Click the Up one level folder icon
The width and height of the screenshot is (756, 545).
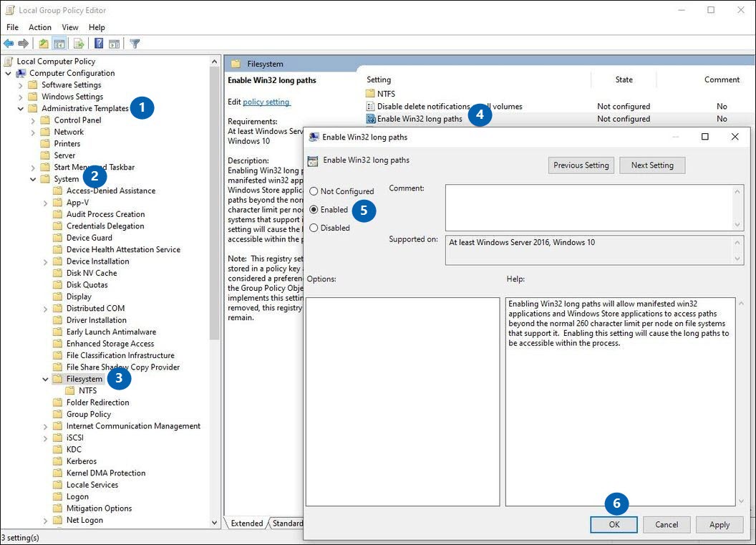click(44, 44)
